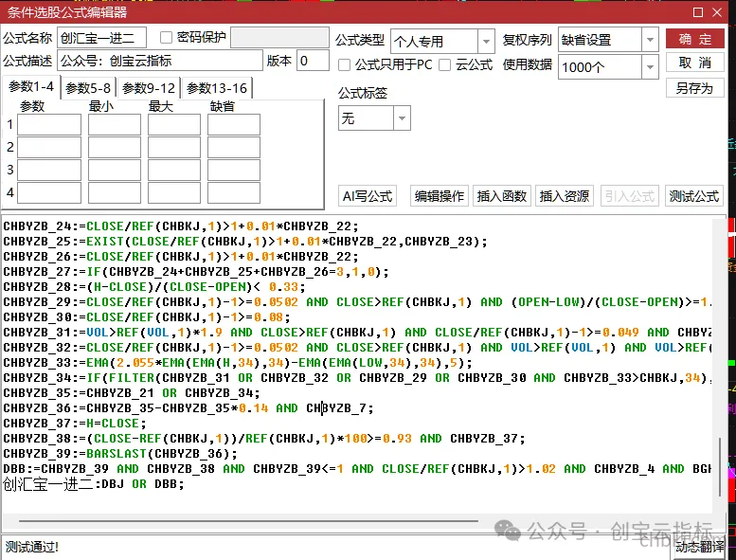Screen dimensions: 736x560
Task: Open the AI写公式 tool
Action: [368, 196]
